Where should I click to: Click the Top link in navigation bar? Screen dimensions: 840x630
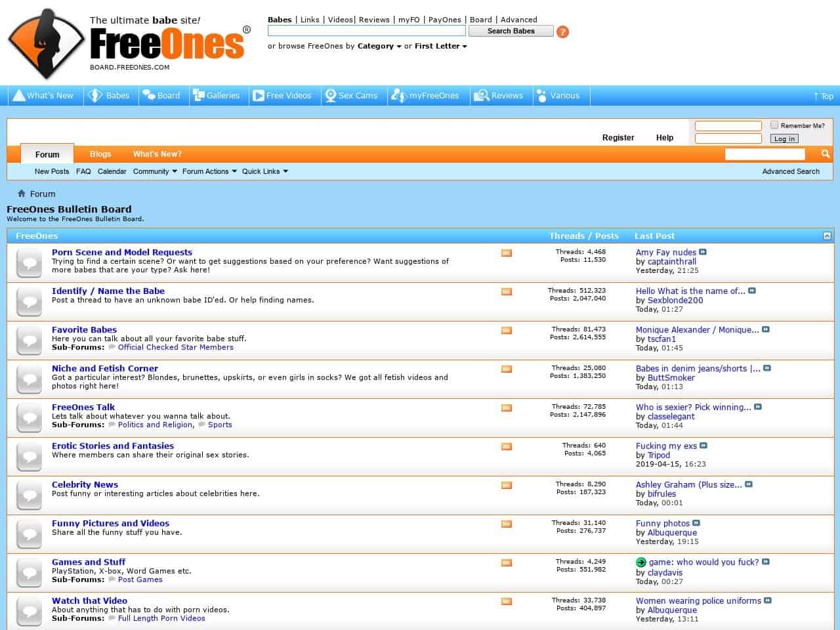(824, 96)
